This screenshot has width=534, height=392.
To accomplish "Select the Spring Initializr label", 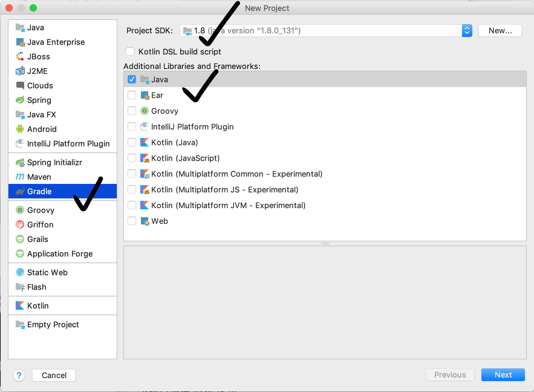I will 55,162.
